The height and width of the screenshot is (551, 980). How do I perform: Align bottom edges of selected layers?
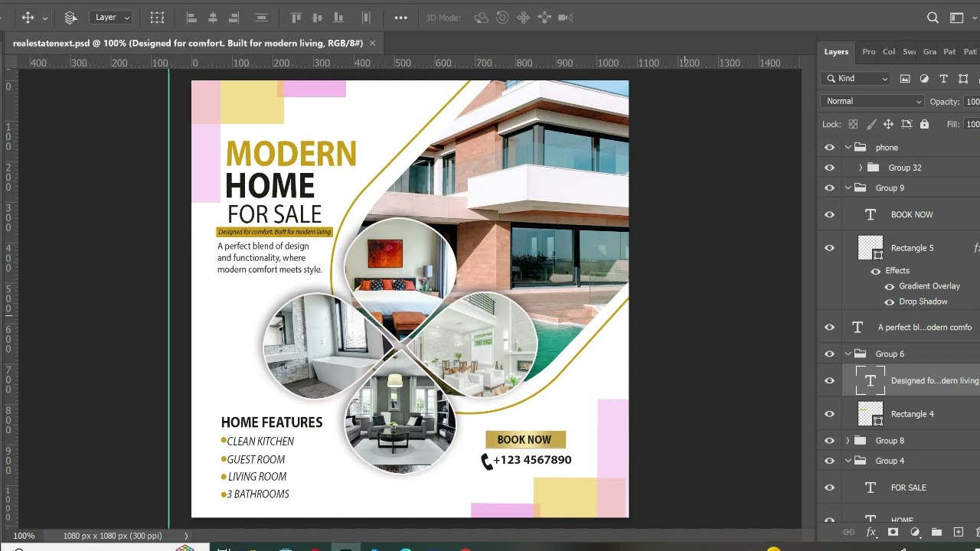click(337, 17)
